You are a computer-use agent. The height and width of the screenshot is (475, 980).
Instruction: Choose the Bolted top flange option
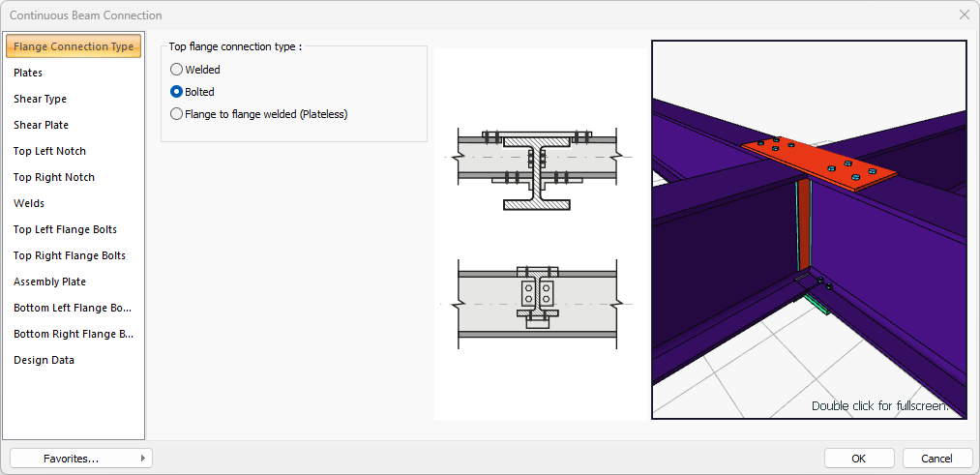click(x=176, y=92)
